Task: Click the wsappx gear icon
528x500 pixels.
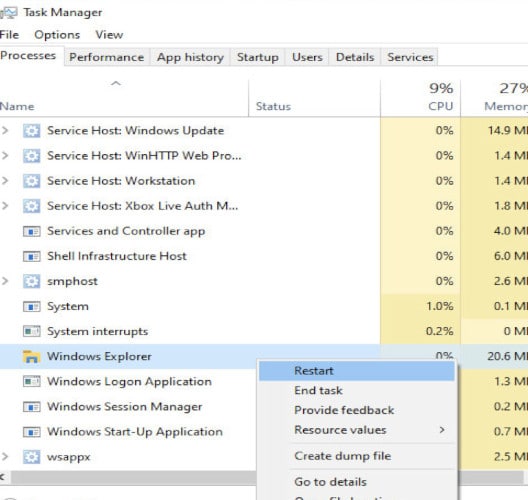Action: (x=31, y=457)
